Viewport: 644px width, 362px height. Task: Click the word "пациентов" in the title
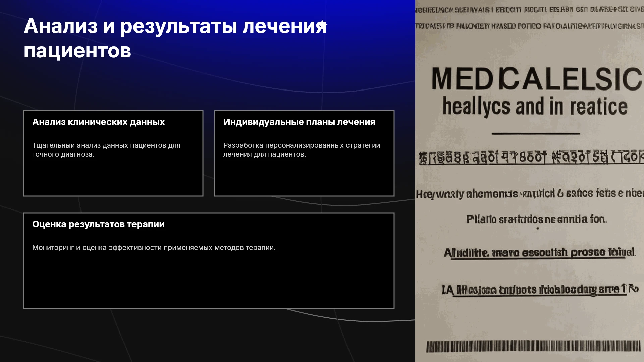77,51
